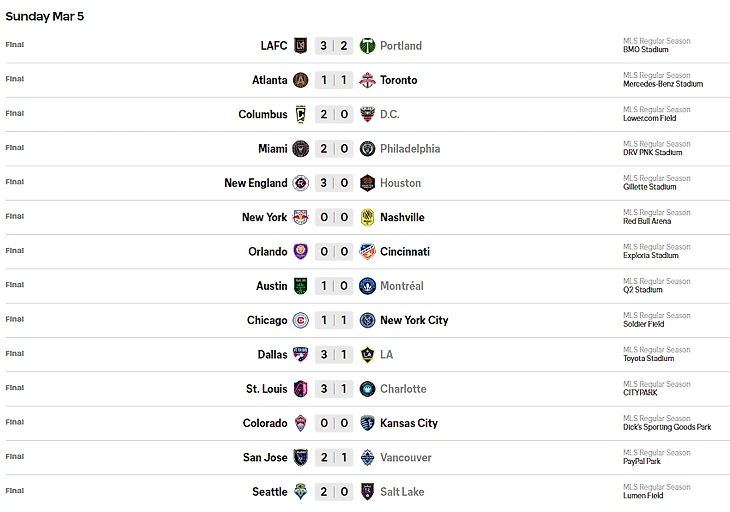This screenshot has width=730, height=512.
Task: Open the New England team name link
Action: [x=255, y=183]
